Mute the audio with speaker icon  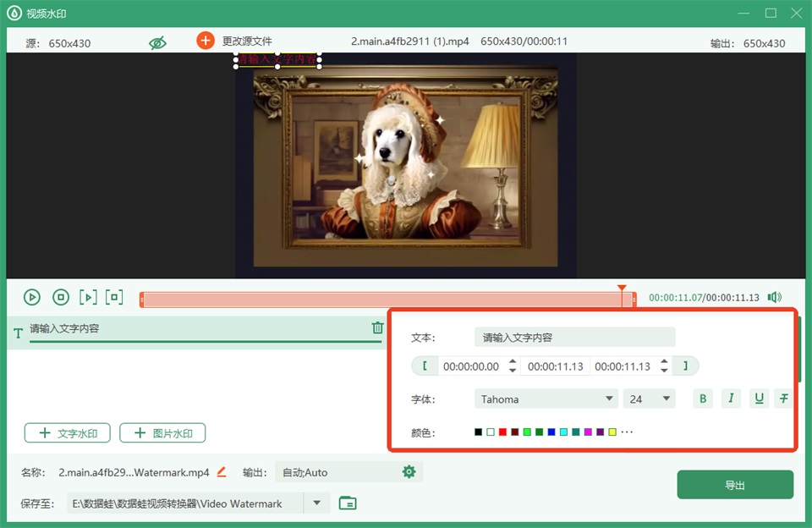[775, 297]
